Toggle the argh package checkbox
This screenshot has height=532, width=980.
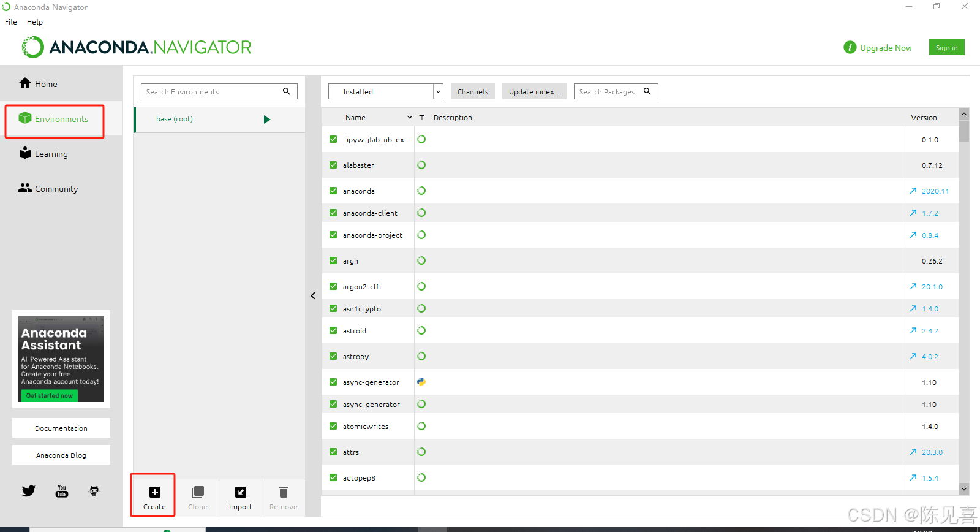click(x=333, y=260)
